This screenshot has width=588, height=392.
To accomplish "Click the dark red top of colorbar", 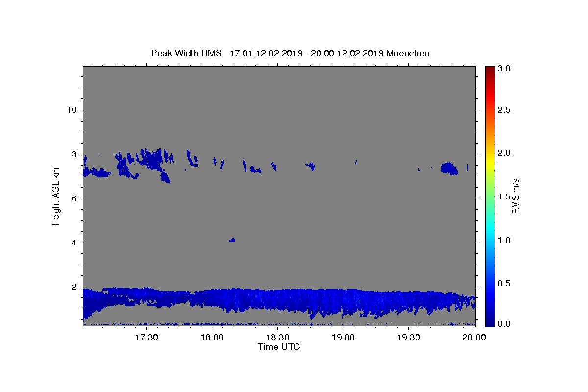I will 490,70.
